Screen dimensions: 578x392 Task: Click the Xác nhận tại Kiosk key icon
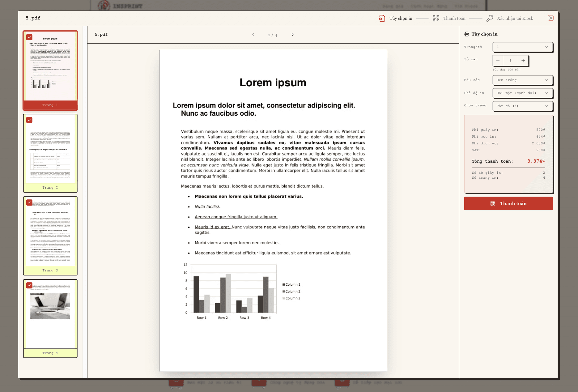pos(490,18)
